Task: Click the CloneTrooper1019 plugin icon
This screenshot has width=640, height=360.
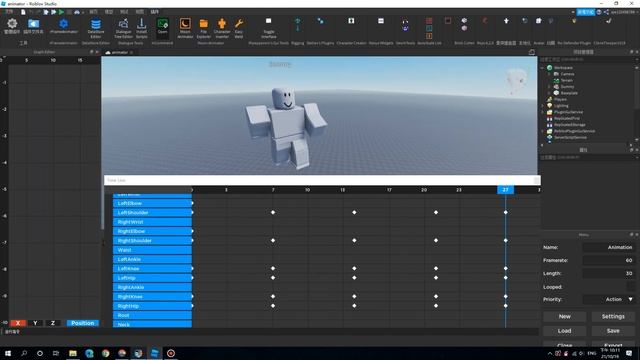Action: 609,21
